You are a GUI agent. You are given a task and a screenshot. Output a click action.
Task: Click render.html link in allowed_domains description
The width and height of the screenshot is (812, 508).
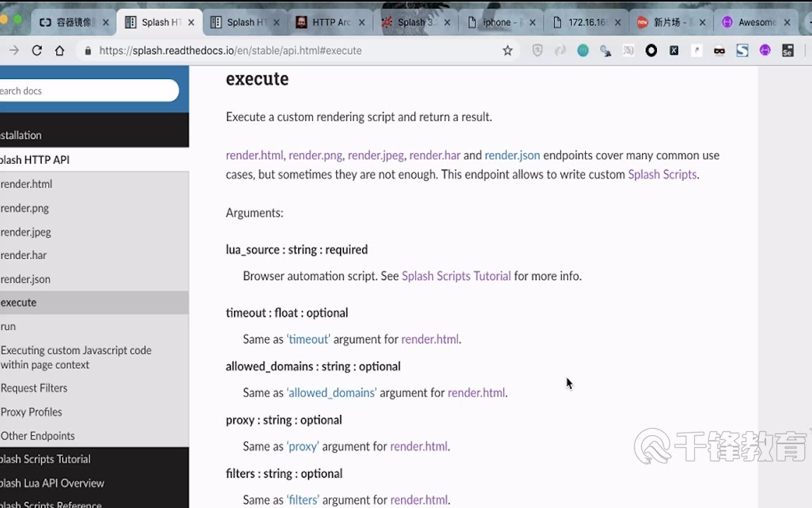pos(476,392)
